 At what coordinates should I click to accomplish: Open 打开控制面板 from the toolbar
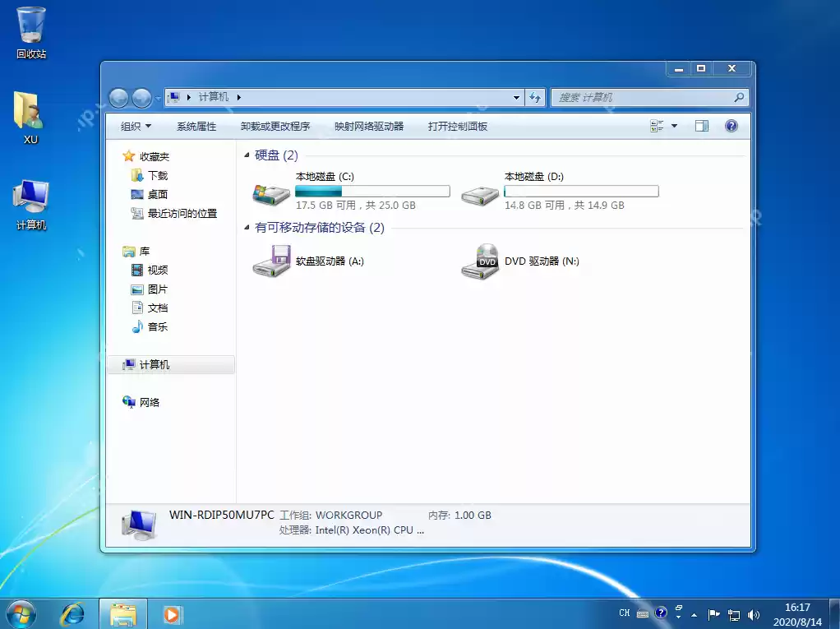[x=457, y=126]
